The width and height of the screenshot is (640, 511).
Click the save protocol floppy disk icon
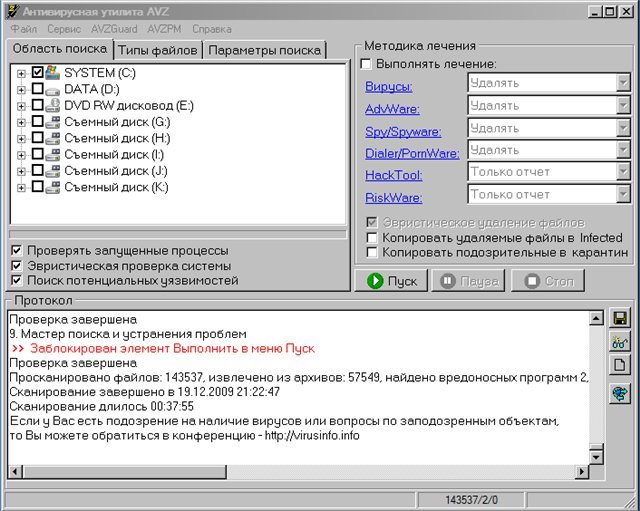pyautogui.click(x=619, y=318)
